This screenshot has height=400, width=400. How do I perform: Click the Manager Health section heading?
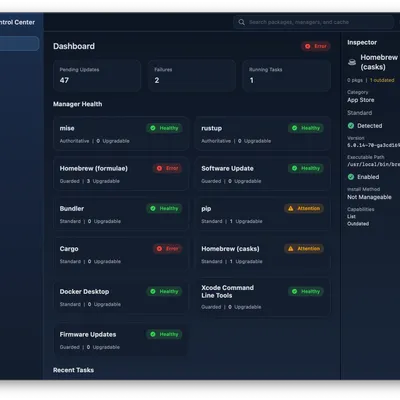(78, 104)
